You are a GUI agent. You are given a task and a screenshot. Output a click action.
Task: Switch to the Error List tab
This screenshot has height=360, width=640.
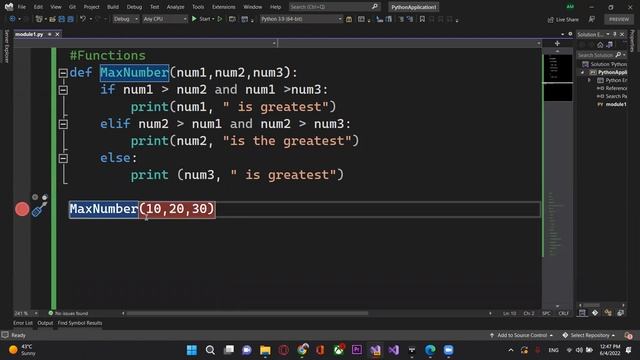(23, 323)
